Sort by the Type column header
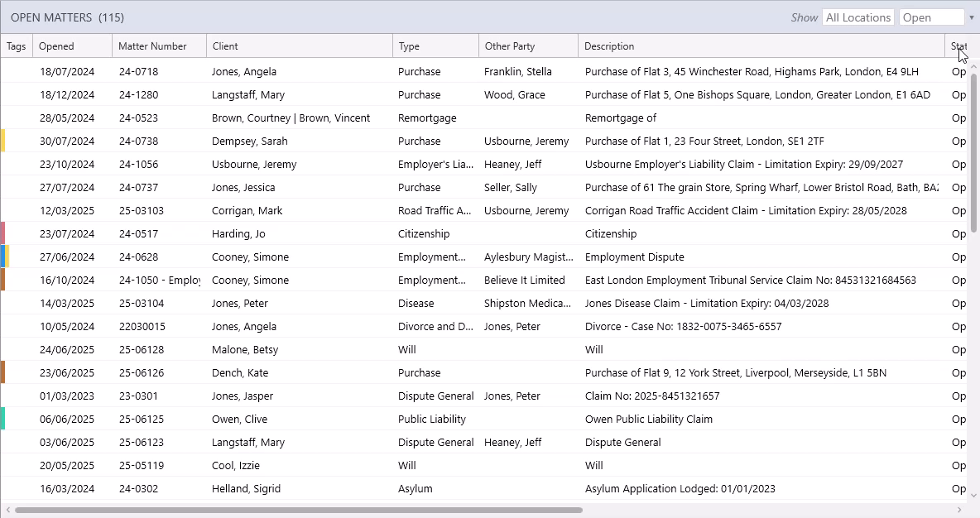 436,46
